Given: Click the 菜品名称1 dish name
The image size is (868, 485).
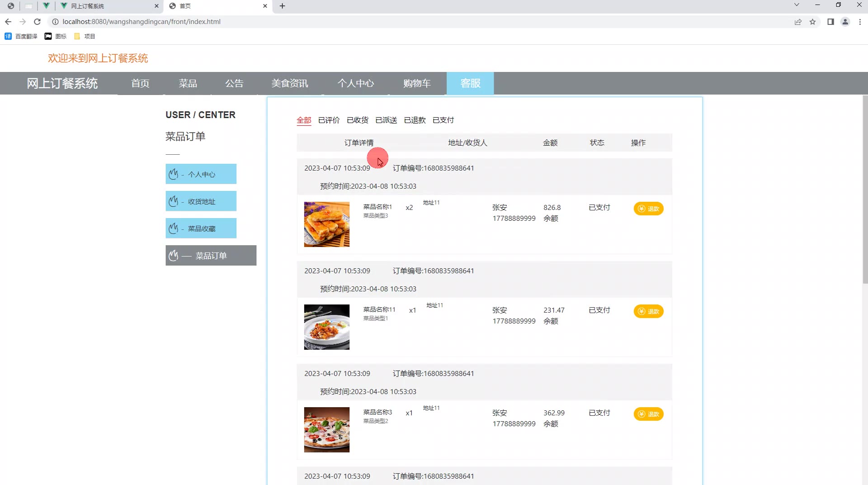Looking at the screenshot, I should click(377, 207).
